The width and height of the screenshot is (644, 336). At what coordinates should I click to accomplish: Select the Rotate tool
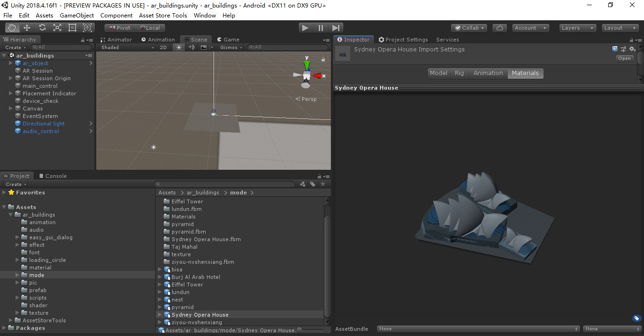pos(42,28)
